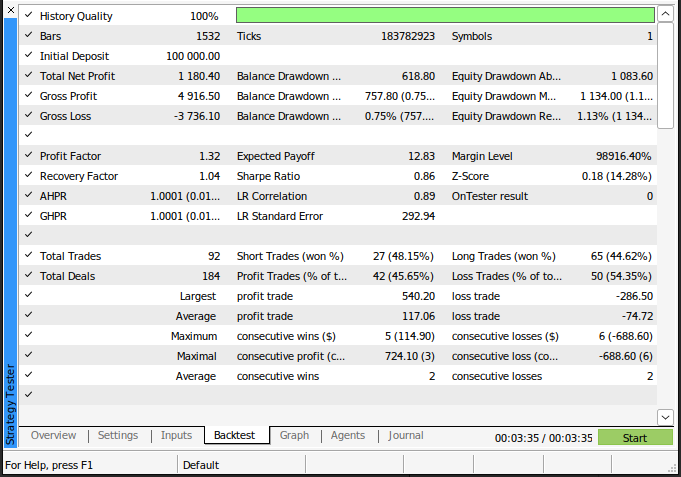Viewport: 681px width, 477px height.
Task: Click the elapsed time 00:03:35 / 00:03:35
Action: [x=543, y=438]
